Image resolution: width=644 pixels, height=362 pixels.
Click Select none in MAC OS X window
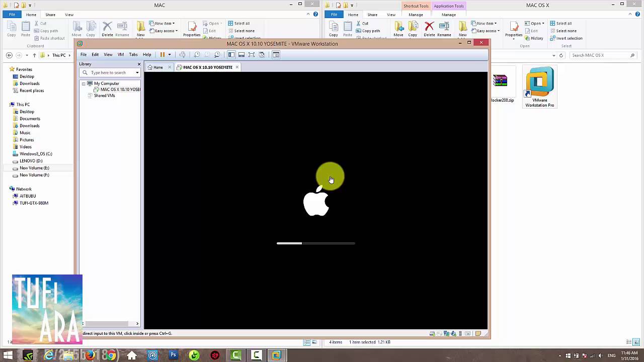563,31
